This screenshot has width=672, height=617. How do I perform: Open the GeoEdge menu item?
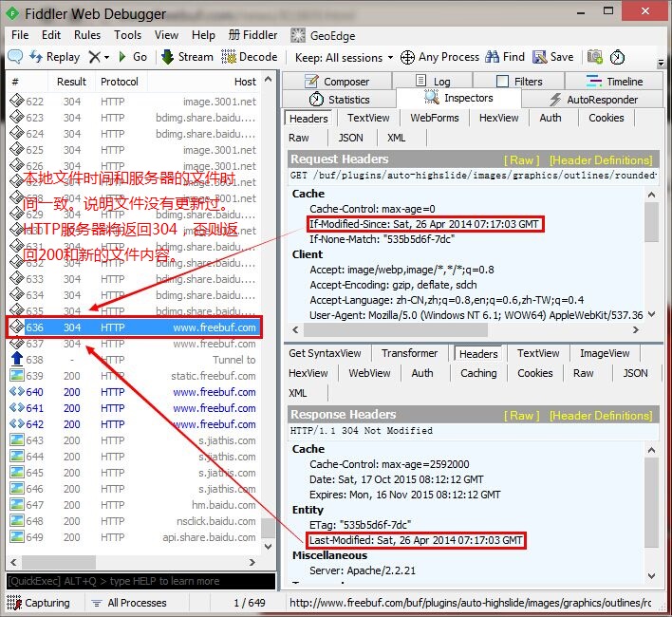coord(323,35)
